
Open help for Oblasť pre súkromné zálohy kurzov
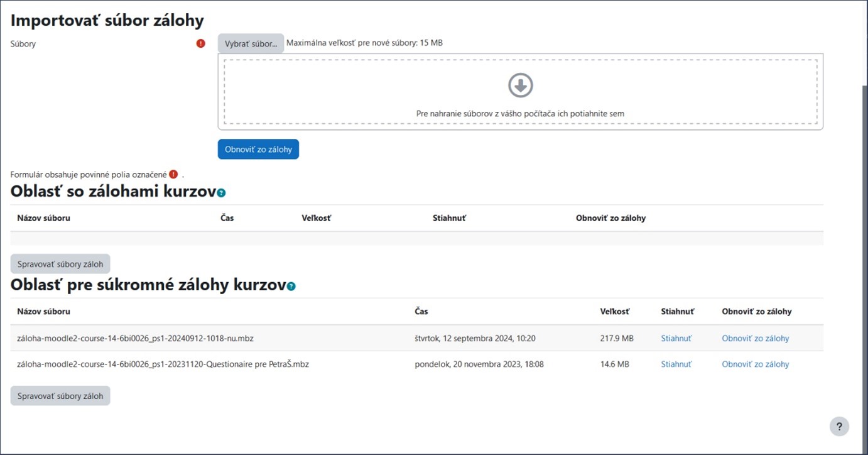(x=291, y=286)
